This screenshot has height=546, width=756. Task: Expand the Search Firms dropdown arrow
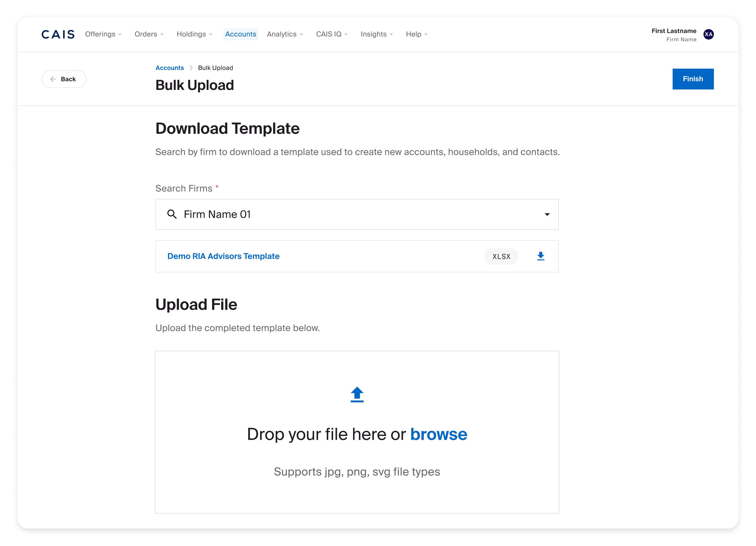[x=547, y=214]
